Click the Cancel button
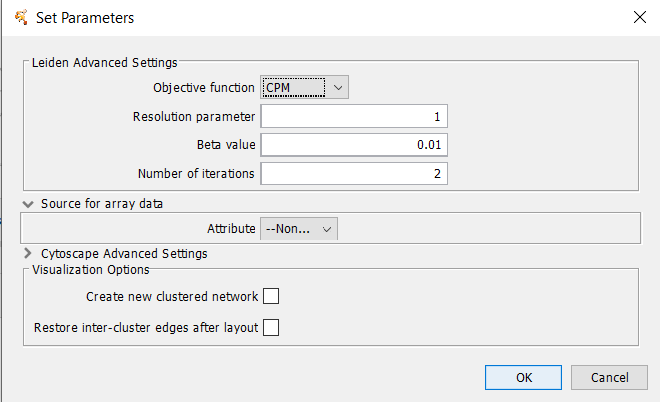The height and width of the screenshot is (402, 660). pos(609,378)
